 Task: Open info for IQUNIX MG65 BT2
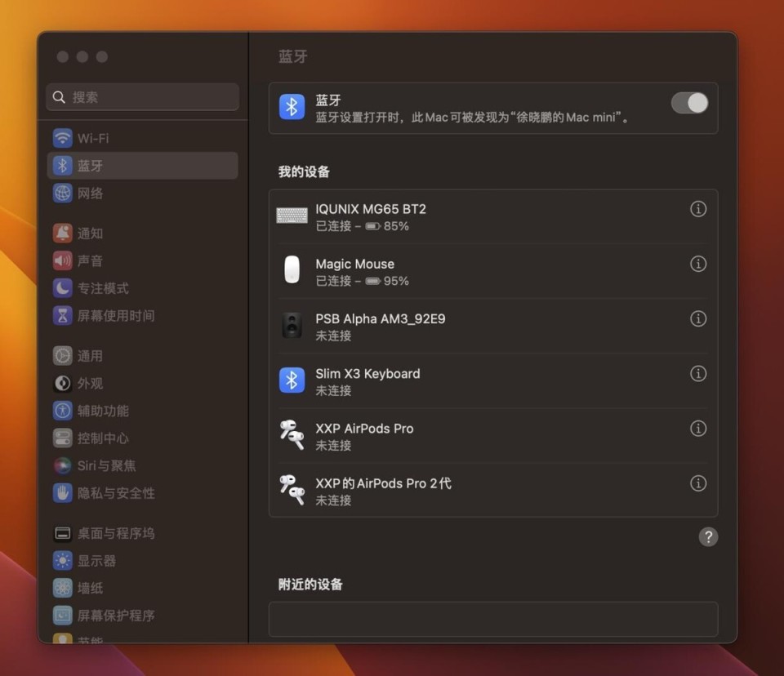698,209
